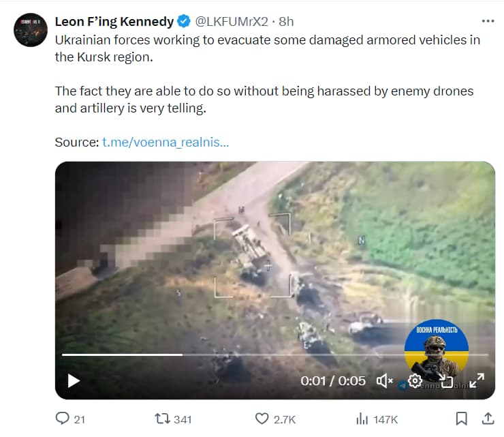Open Leon F'ing Kennedy's profile name

(114, 22)
